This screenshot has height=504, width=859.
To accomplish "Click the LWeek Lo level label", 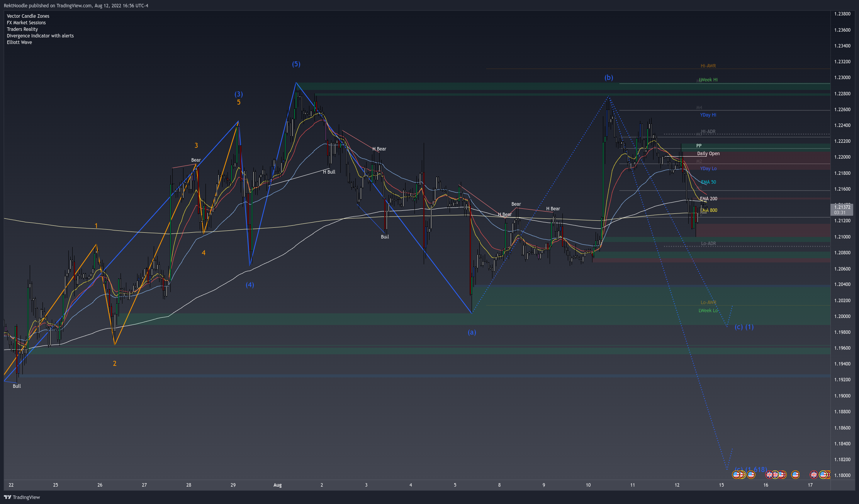I will coord(708,311).
